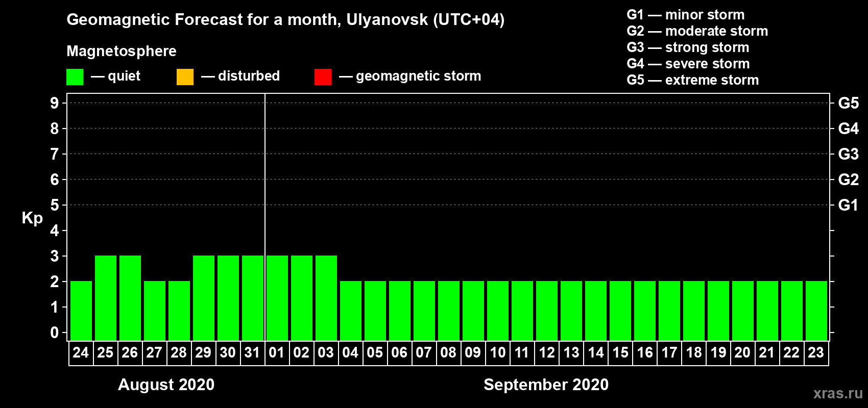This screenshot has width=868, height=408.
Task: Click the date label '17'
Action: 669,352
